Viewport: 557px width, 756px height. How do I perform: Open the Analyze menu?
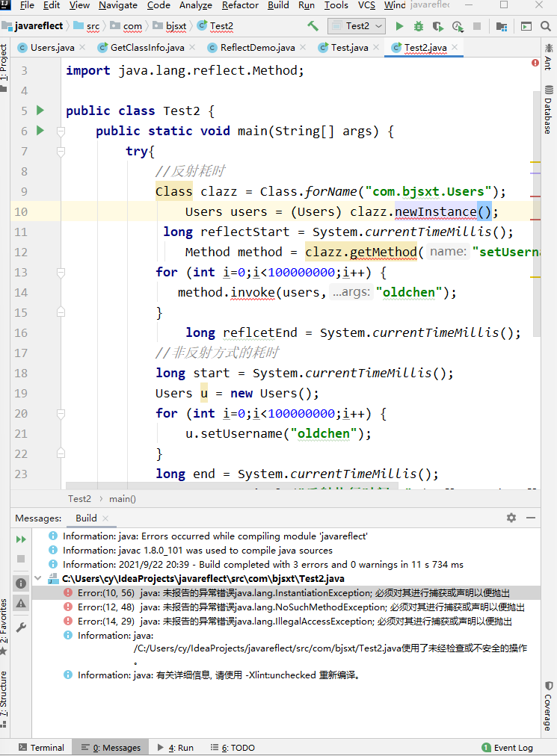(195, 5)
